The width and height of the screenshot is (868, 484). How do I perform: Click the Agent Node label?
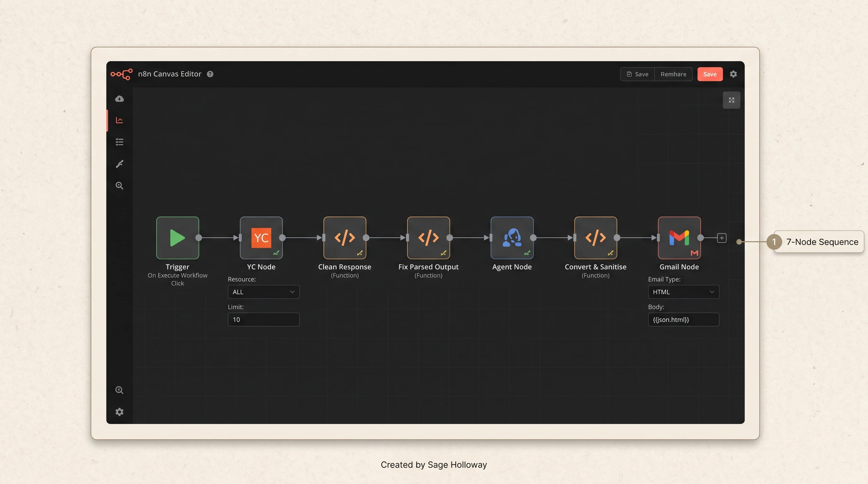click(512, 267)
